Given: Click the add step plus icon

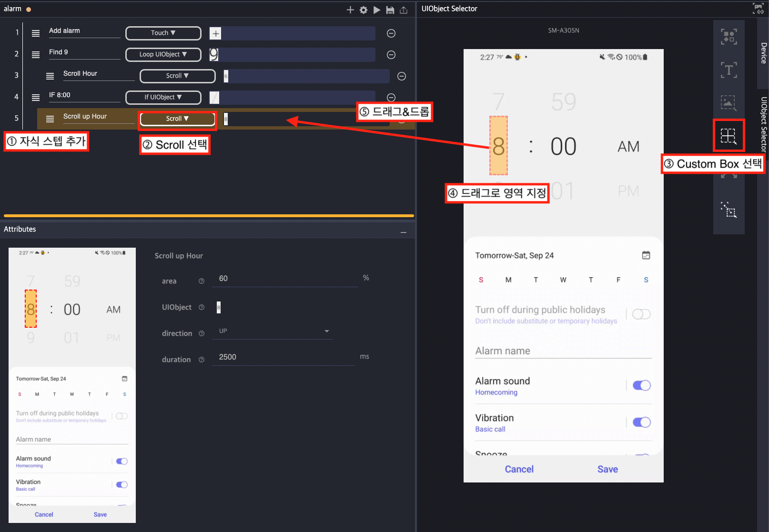Looking at the screenshot, I should tap(350, 10).
